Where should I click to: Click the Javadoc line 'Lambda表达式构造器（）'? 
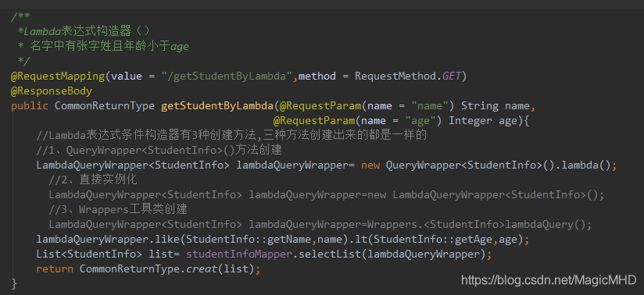click(x=84, y=31)
